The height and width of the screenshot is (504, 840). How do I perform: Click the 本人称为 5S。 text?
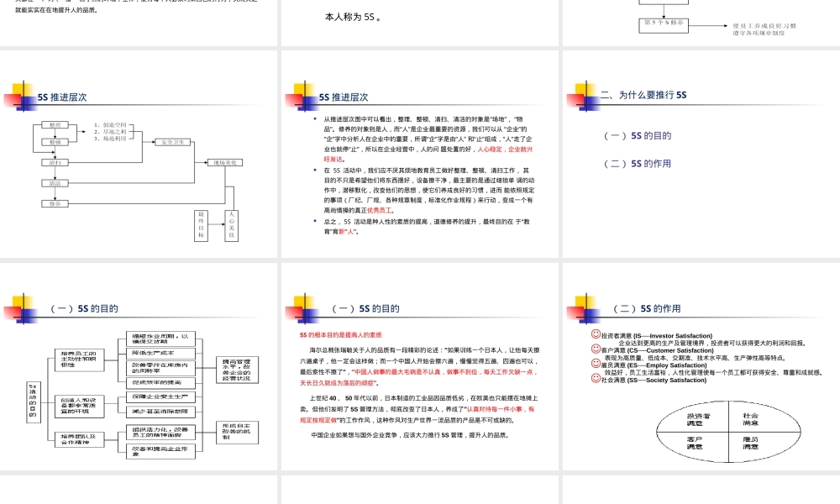click(353, 17)
